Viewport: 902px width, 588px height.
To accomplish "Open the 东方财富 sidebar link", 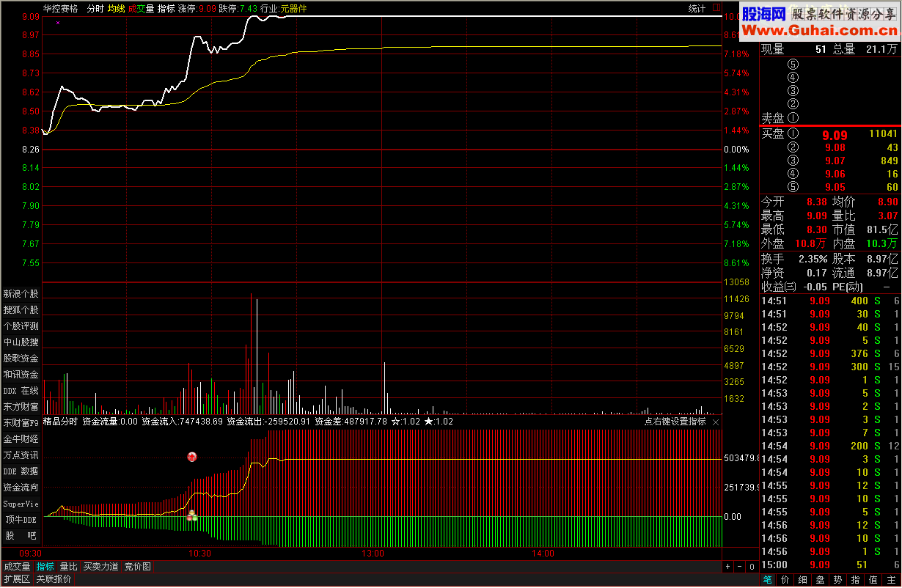I will (21, 406).
